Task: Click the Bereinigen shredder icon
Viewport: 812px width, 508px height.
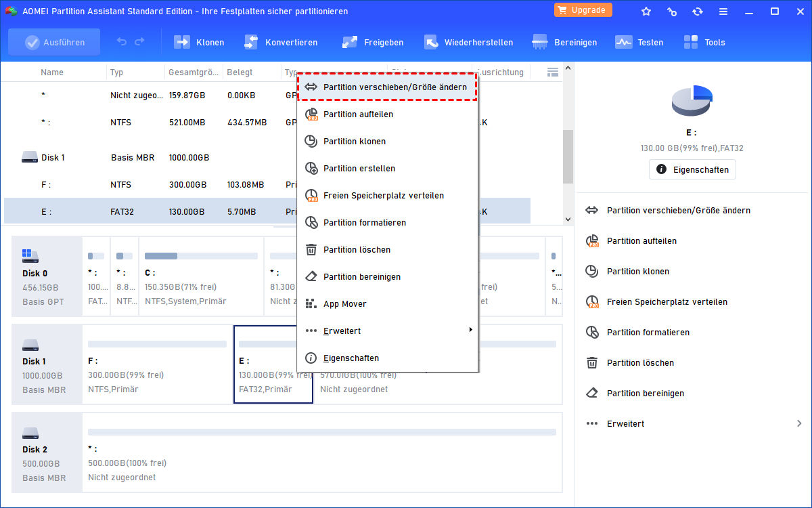Action: 540,42
